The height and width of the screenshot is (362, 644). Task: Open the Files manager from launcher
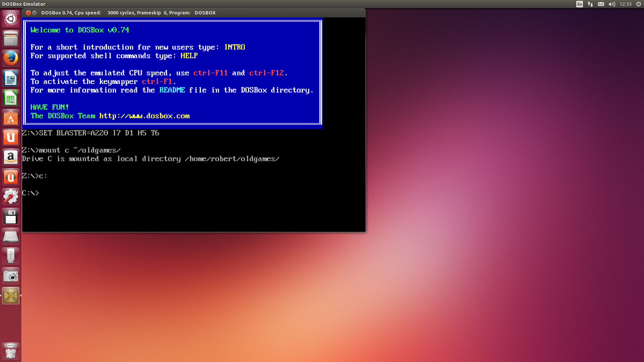click(11, 39)
